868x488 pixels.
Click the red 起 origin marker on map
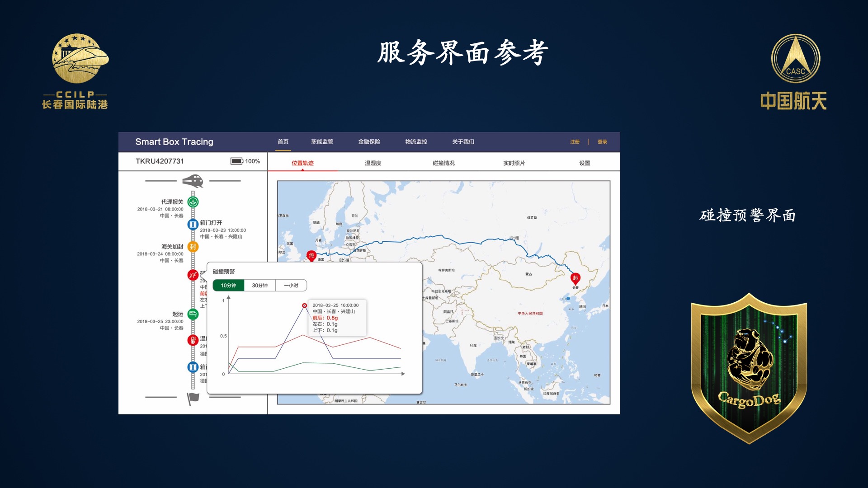pyautogui.click(x=575, y=278)
